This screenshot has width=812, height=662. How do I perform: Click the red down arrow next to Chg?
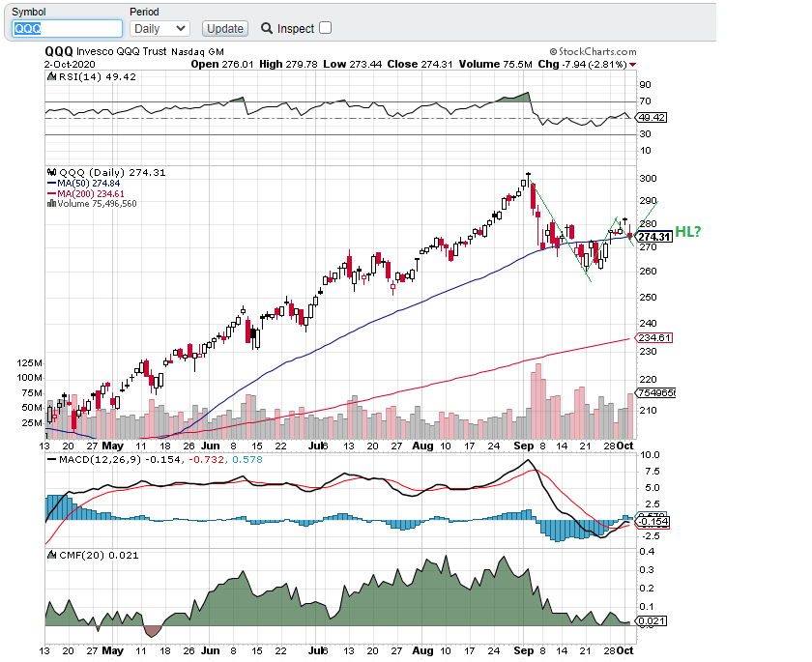(632, 65)
